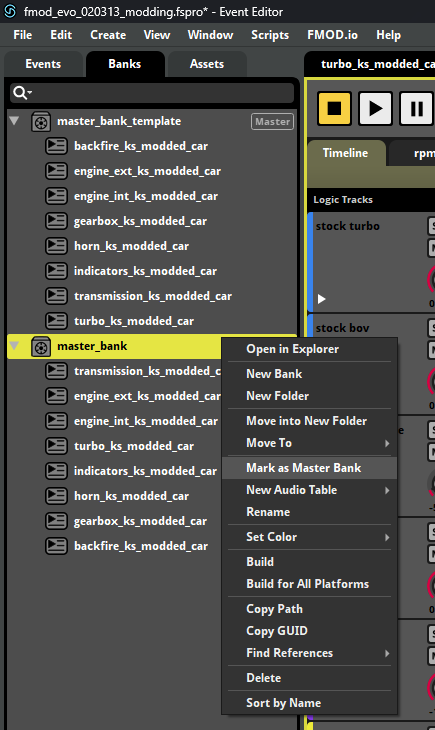
Task: Click horn_ks_modded_car event icon under master_bank_template
Action: point(56,246)
